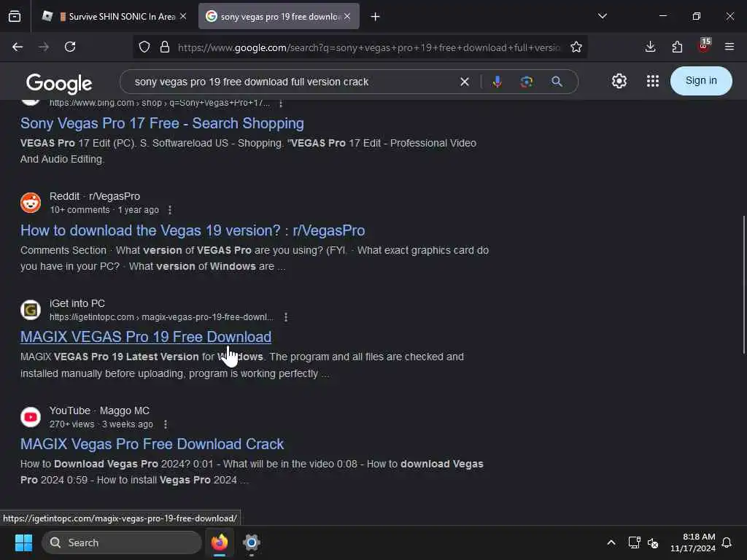
Task: Start voice search with microphone icon
Action: pos(497,82)
